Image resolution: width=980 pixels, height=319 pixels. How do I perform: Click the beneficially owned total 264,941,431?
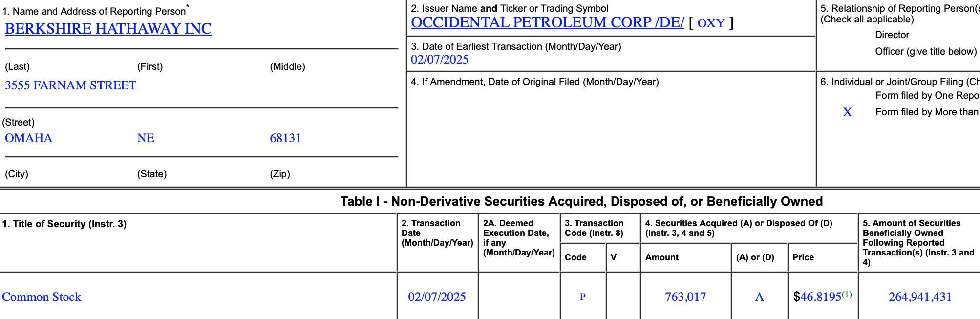920,297
